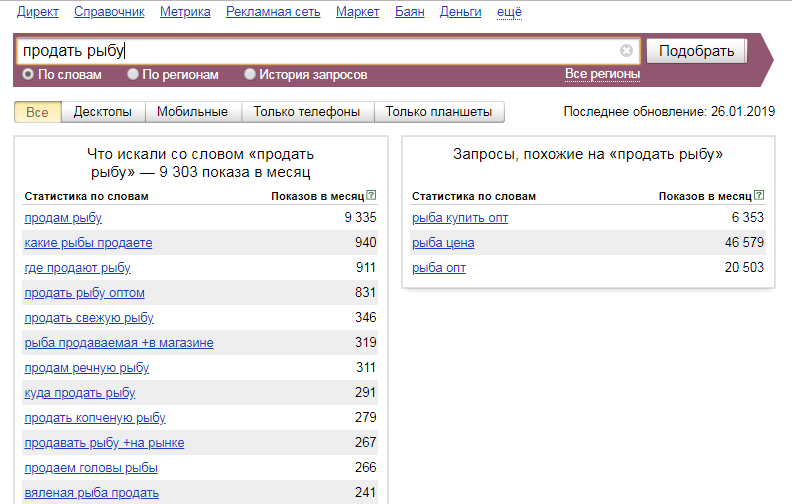
Task: Clear the search field with the X icon
Action: click(626, 51)
